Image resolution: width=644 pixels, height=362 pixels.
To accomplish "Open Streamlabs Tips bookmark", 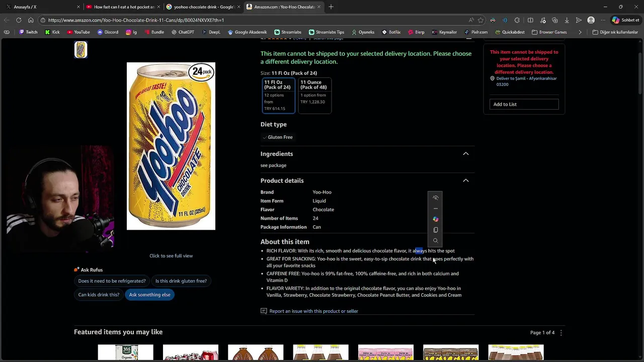I will coord(326,32).
